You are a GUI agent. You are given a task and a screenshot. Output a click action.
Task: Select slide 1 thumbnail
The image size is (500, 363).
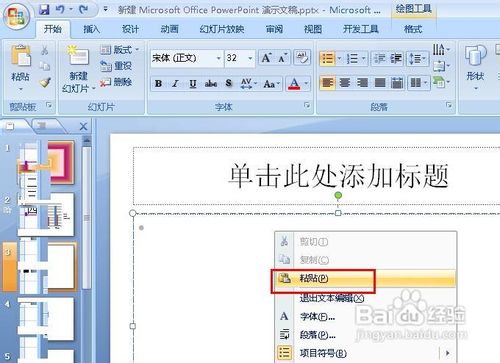(x=46, y=163)
